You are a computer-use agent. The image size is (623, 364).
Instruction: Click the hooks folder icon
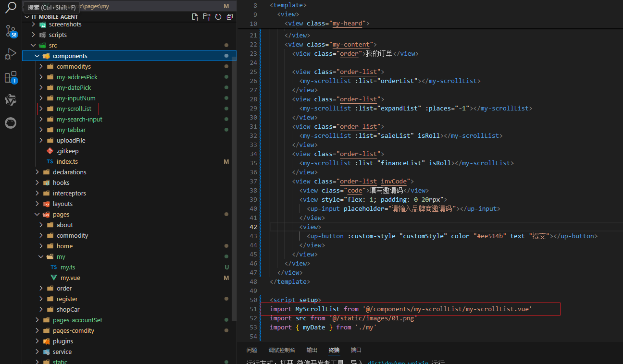46,183
